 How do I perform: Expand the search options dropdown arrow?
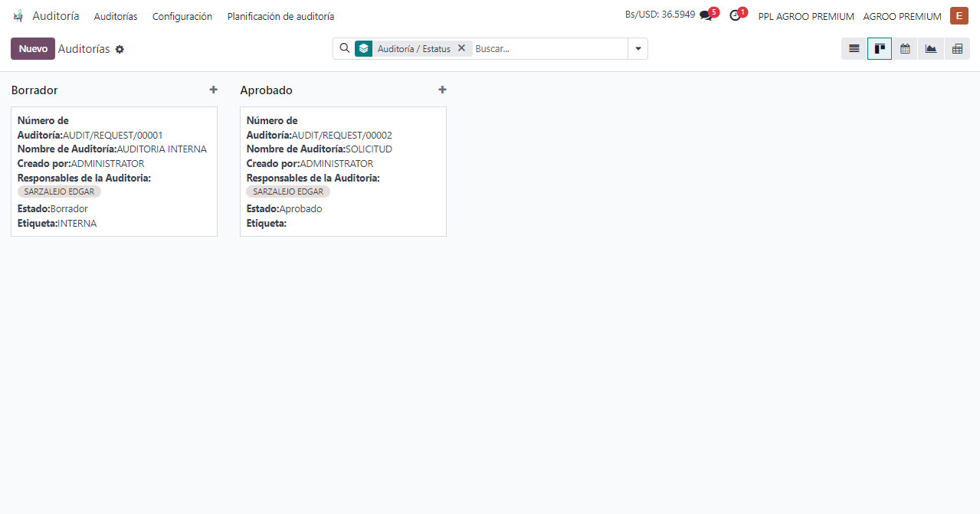pos(637,49)
